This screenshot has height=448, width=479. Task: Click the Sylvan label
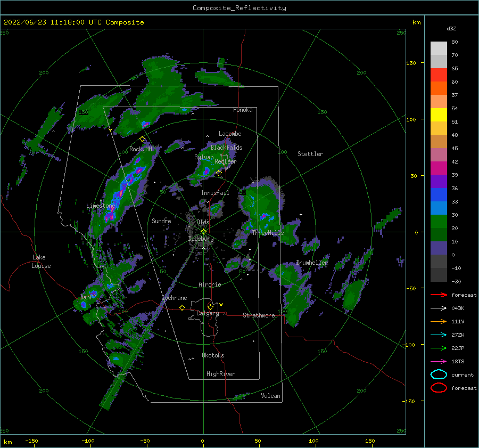coord(204,157)
